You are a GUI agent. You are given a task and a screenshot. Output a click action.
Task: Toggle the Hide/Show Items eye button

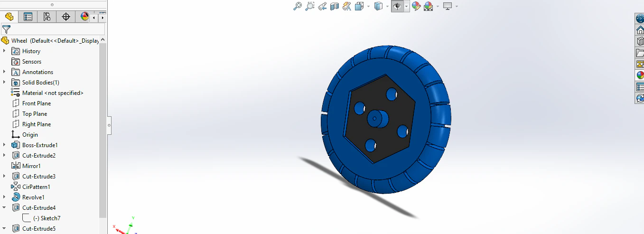click(397, 6)
